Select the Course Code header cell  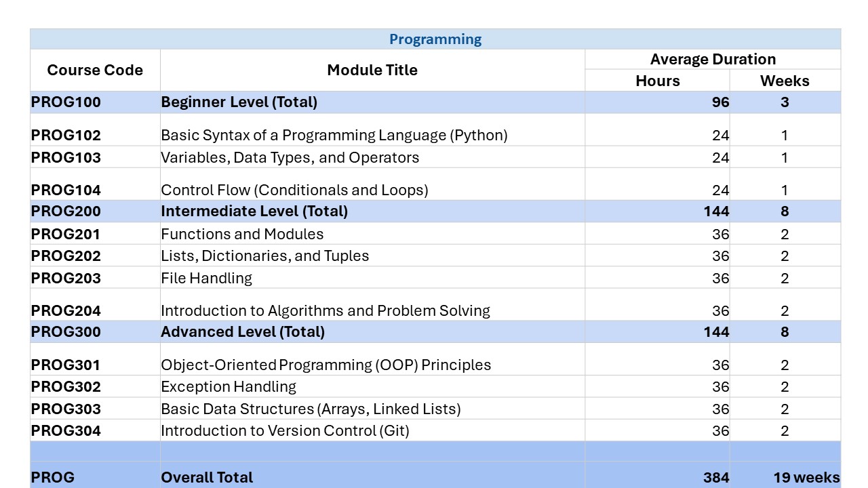coord(95,70)
